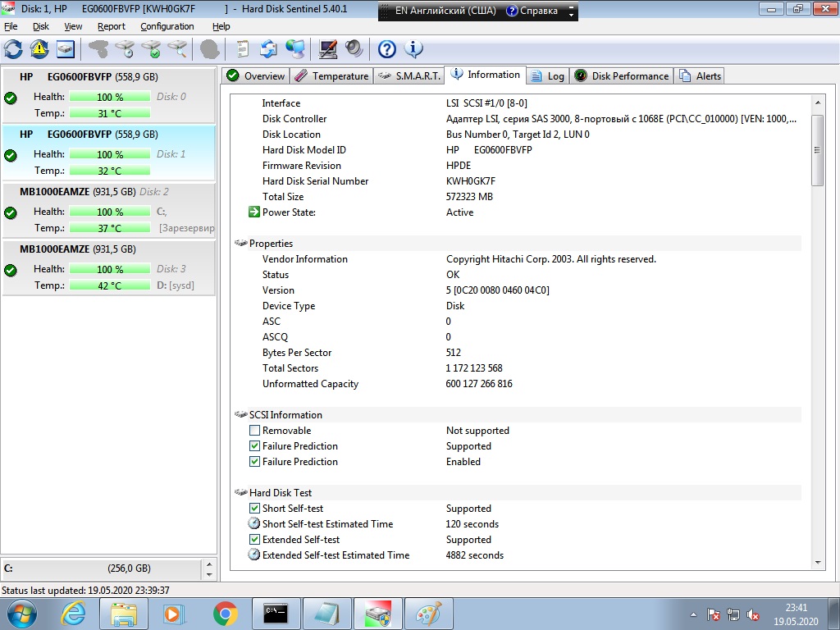Open the Configuration menu
This screenshot has width=840, height=630.
(x=167, y=26)
